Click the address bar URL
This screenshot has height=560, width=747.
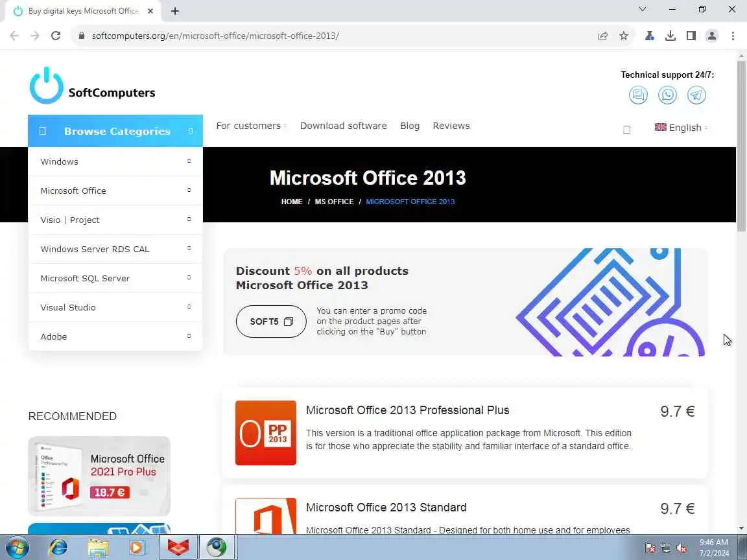point(215,36)
